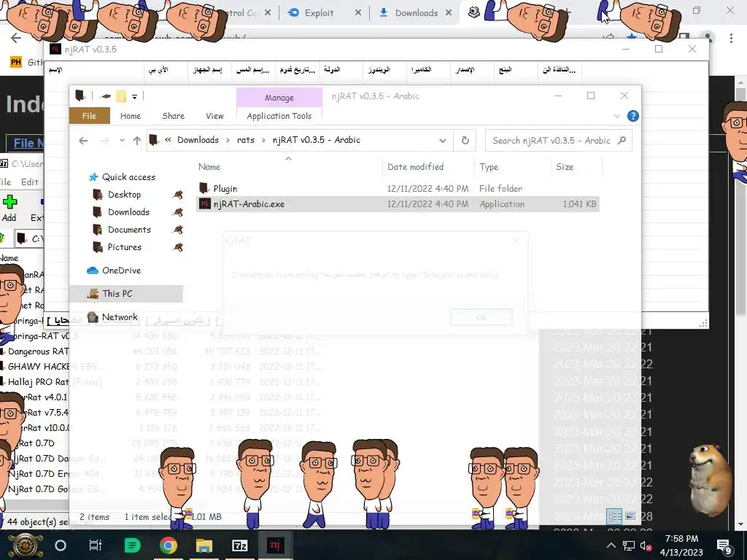The height and width of the screenshot is (560, 747).
Task: Click new folder icon in title bar
Action: click(x=121, y=96)
